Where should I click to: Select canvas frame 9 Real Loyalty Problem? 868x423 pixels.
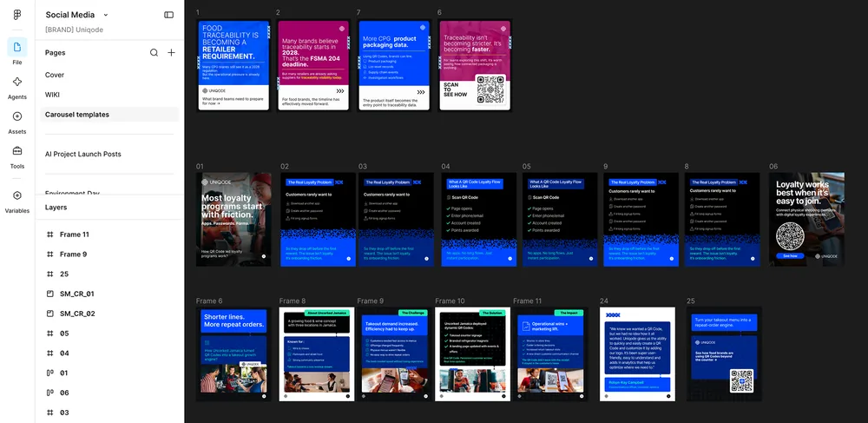click(x=641, y=219)
